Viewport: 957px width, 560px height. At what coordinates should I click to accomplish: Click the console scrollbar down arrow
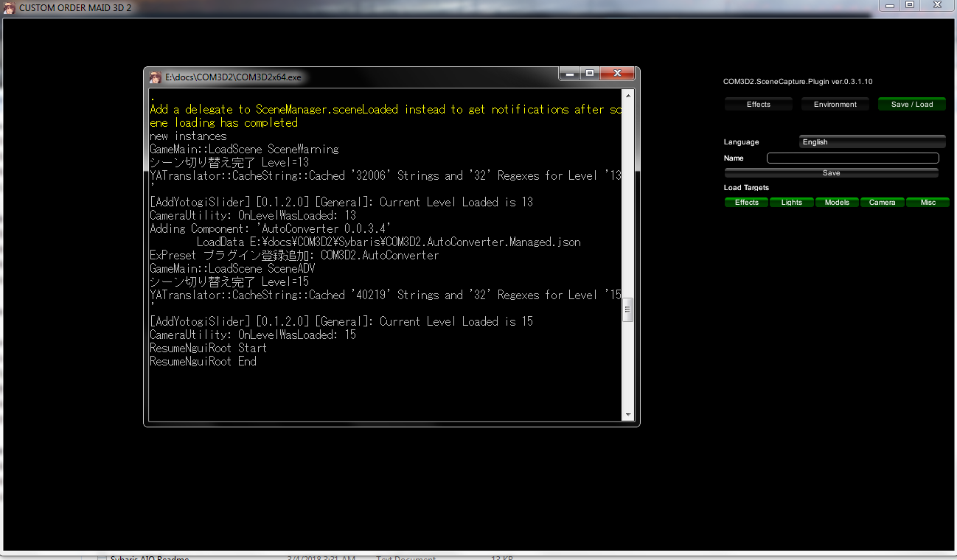coord(627,415)
